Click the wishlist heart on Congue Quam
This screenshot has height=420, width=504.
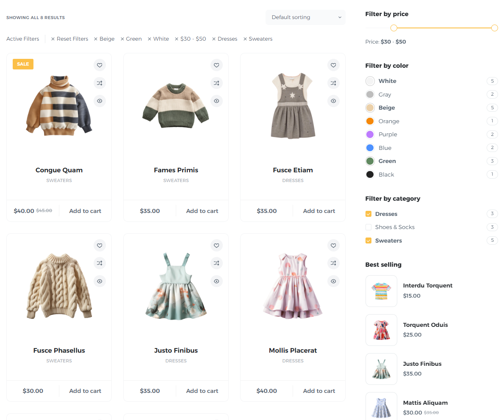[x=100, y=65]
